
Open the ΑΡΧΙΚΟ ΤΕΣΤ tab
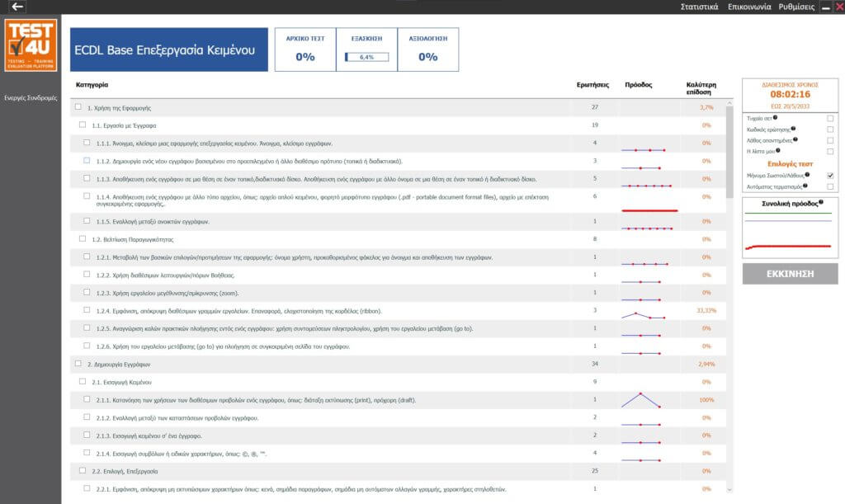coord(305,49)
